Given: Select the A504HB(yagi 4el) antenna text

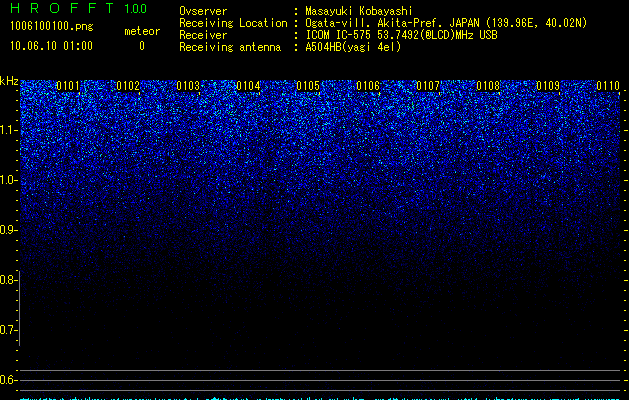Looking at the screenshot, I should 353,47.
